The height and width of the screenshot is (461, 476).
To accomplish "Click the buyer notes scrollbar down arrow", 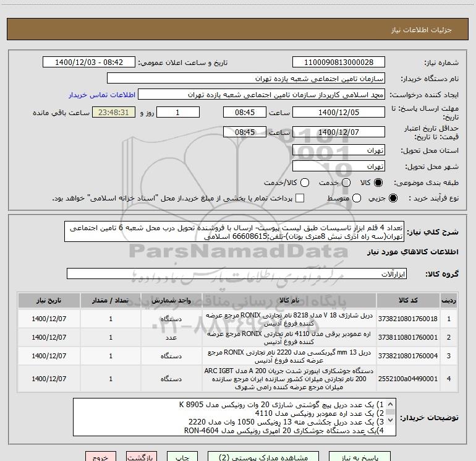I will [x=391, y=420].
